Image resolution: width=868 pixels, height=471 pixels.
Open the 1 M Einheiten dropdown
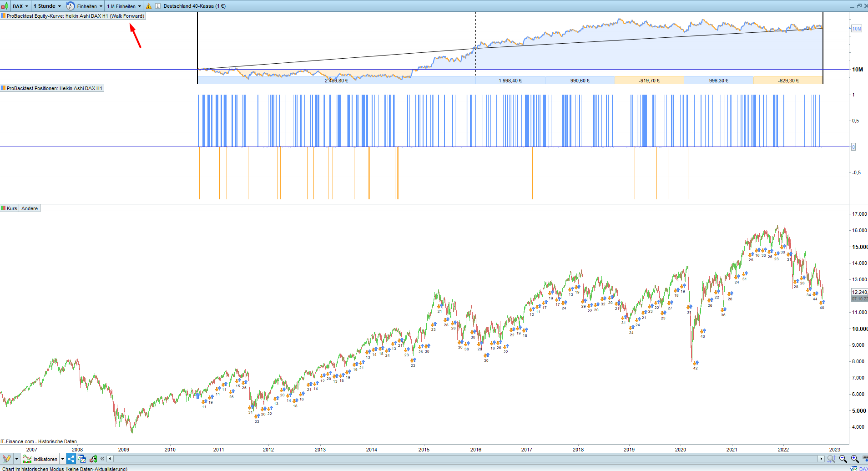click(x=124, y=6)
